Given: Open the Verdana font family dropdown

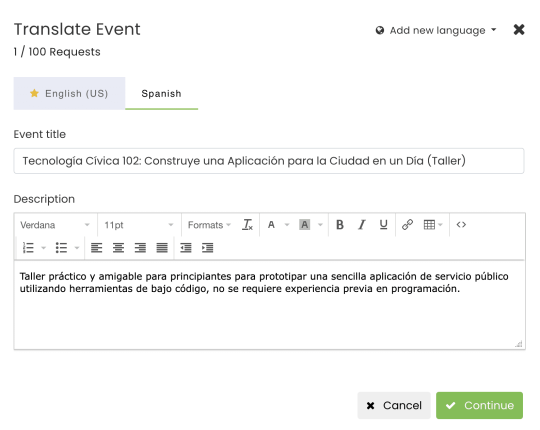Looking at the screenshot, I should [x=55, y=225].
